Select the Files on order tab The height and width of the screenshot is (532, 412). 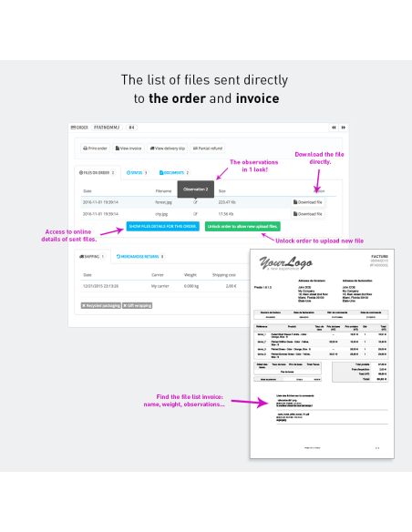tap(98, 173)
